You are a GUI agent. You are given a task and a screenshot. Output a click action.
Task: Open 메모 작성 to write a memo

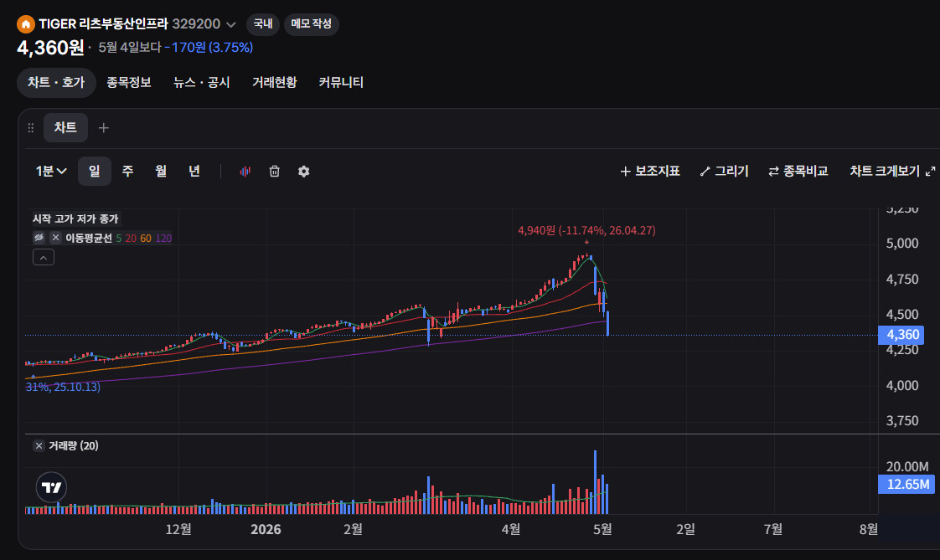click(311, 24)
